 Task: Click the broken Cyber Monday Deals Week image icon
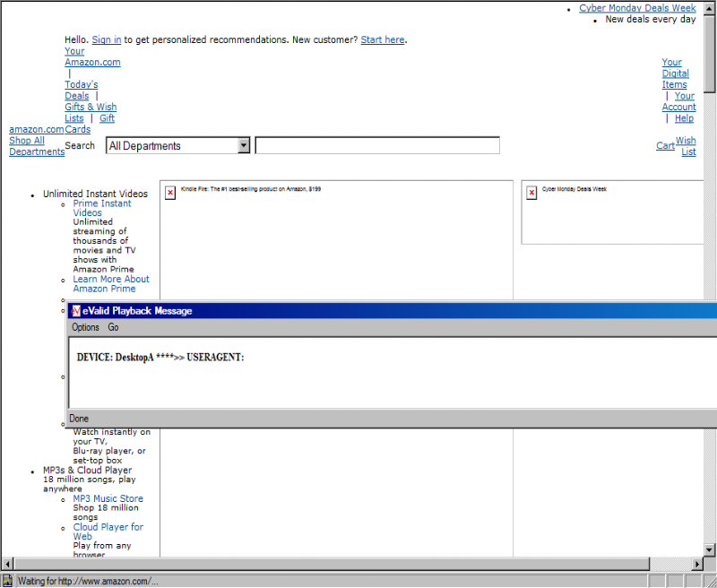tap(531, 193)
